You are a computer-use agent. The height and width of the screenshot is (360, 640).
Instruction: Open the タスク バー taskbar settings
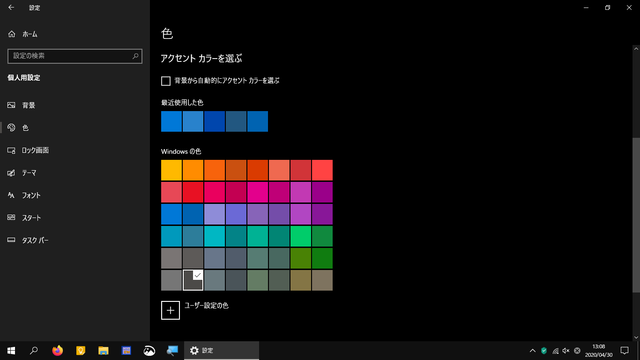pyautogui.click(x=75, y=240)
